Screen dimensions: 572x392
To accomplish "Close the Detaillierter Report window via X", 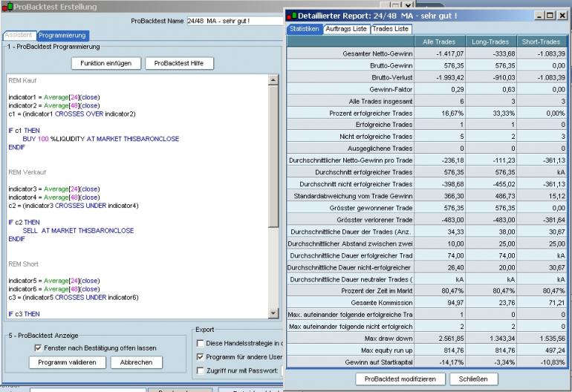I will point(562,16).
